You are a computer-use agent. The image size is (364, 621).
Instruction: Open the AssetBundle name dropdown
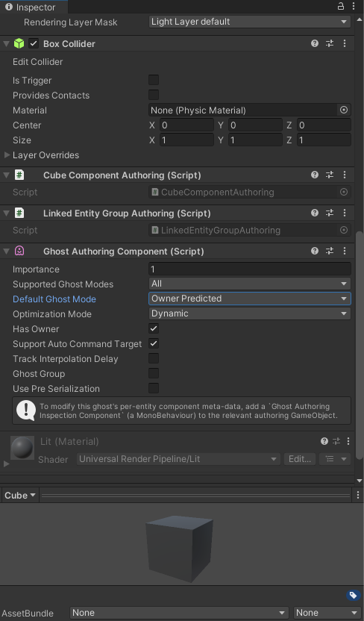179,613
